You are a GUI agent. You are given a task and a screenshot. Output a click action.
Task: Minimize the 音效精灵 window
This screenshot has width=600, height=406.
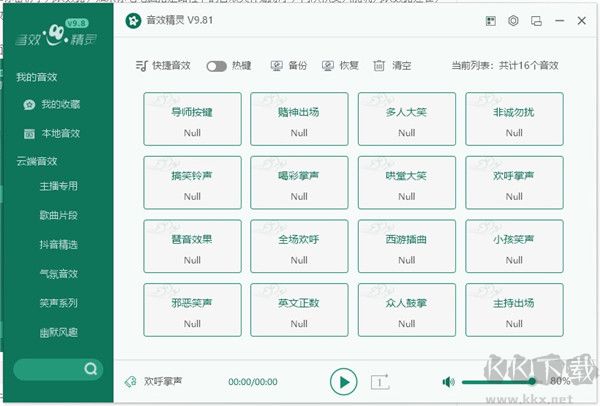pyautogui.click(x=559, y=21)
